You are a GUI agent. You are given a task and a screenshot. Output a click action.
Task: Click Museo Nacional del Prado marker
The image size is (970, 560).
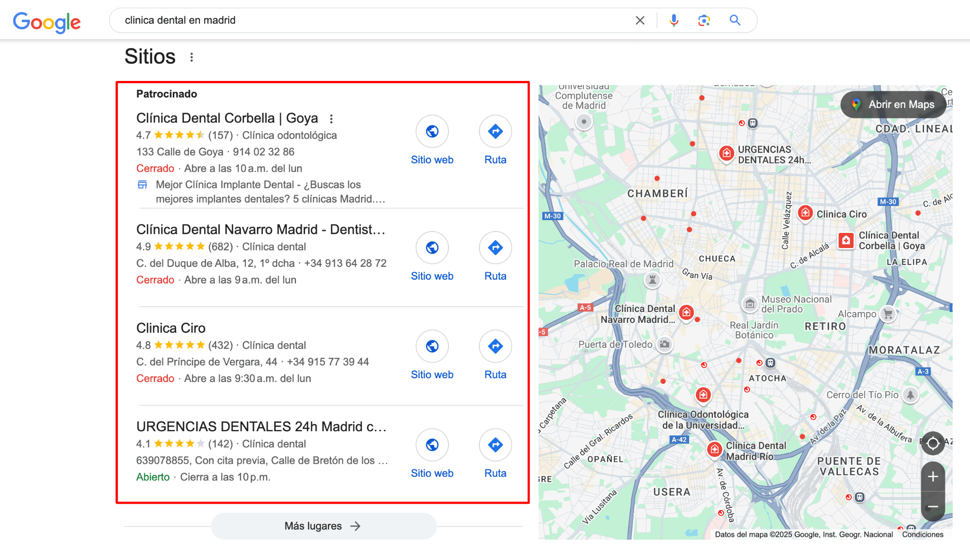click(750, 304)
